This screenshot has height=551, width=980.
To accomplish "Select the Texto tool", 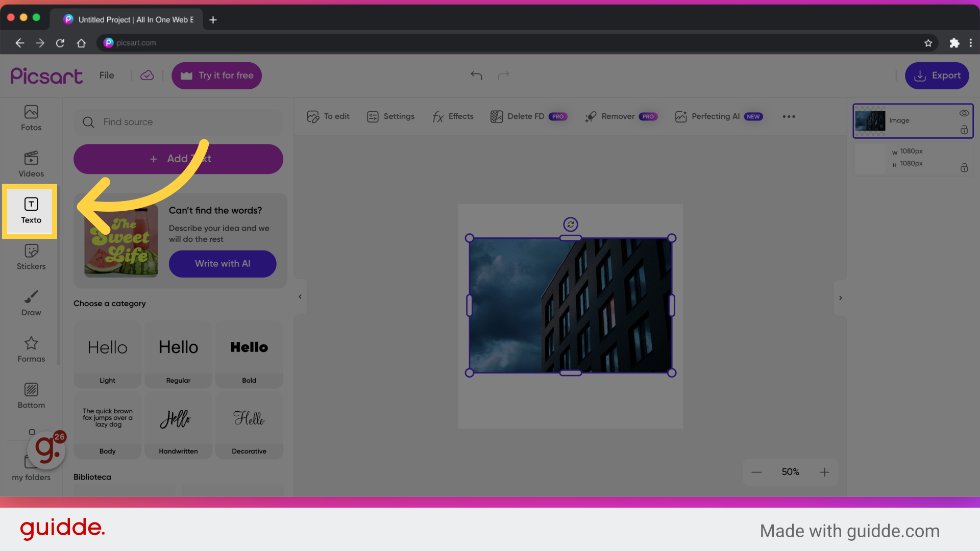I will [31, 211].
